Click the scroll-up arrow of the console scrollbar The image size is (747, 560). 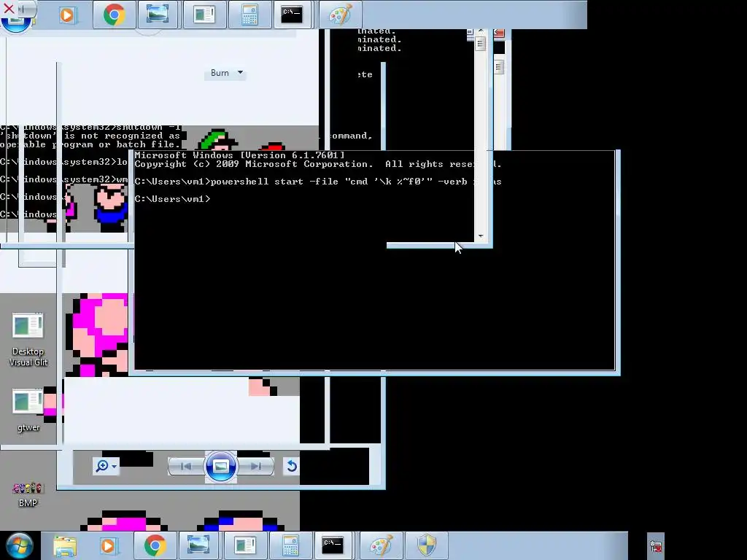[x=481, y=31]
